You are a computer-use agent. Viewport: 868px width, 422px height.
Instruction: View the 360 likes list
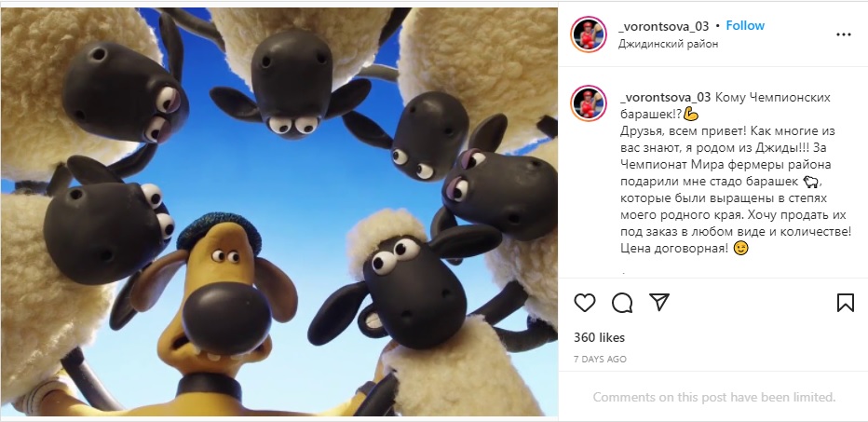599,337
